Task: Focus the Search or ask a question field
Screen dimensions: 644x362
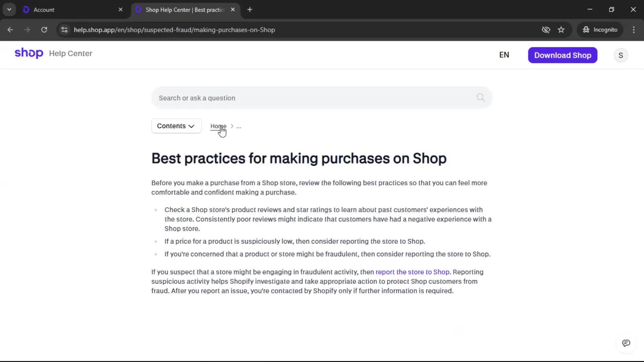Action: [x=312, y=98]
